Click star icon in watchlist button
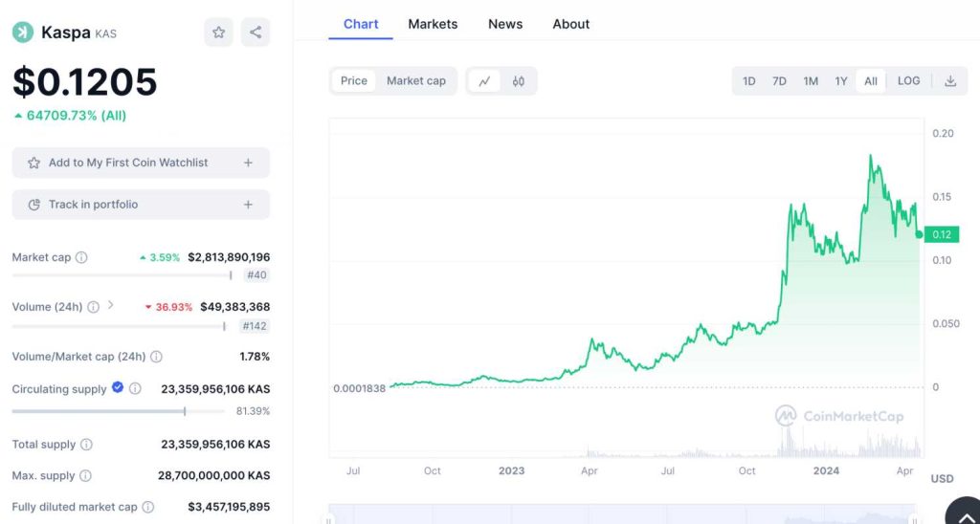 (33, 163)
